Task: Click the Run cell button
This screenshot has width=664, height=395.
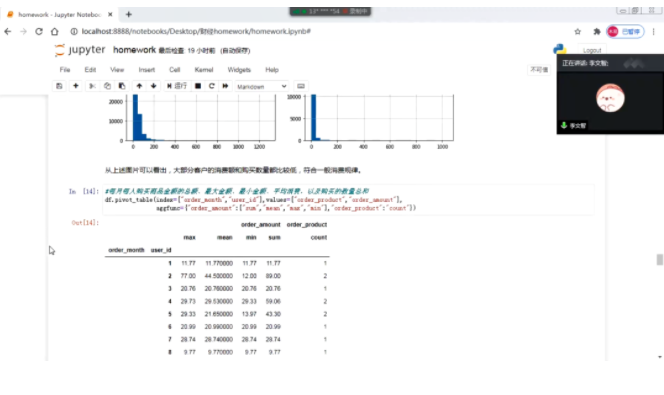Action: tap(177, 86)
